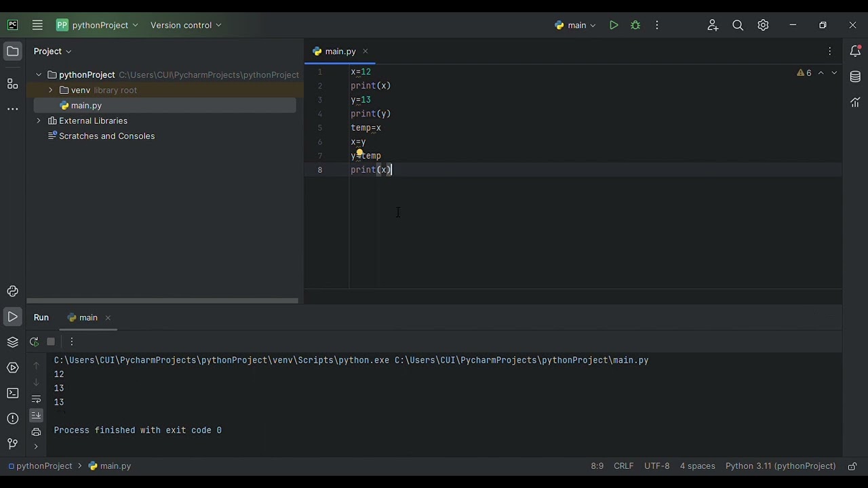Open IDE settings gear
Viewport: 868px width, 488px height.
pyautogui.click(x=763, y=25)
